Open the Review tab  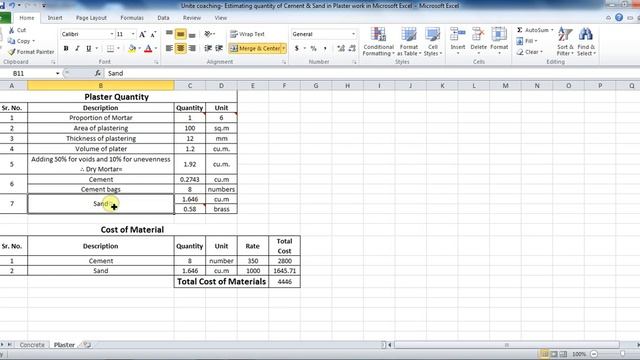coord(191,18)
